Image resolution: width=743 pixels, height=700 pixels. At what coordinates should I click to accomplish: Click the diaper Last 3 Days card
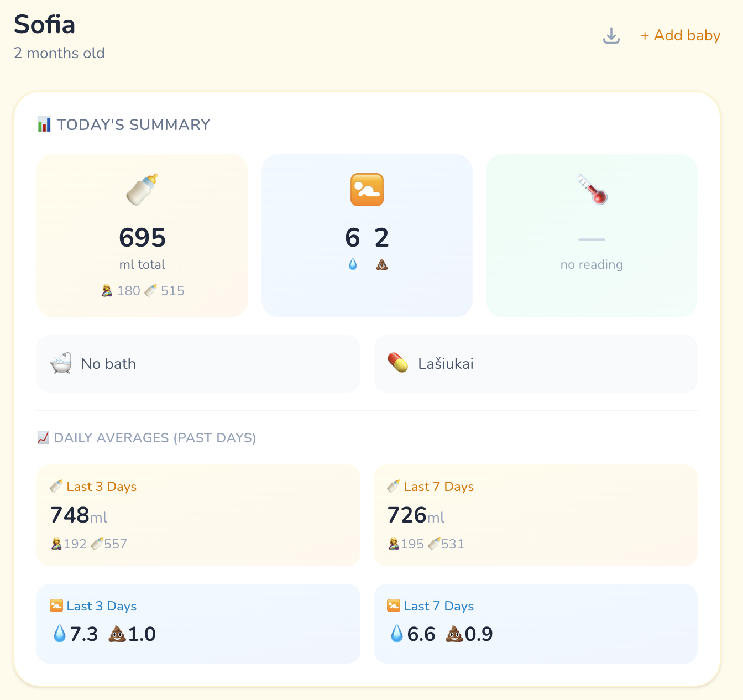198,624
